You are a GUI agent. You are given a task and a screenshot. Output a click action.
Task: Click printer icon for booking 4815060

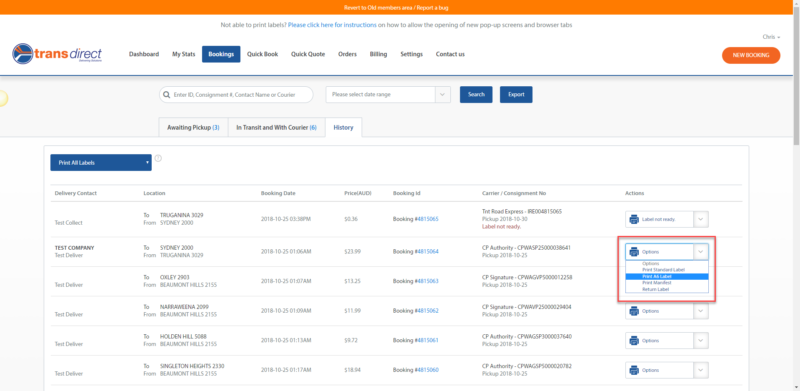coord(634,370)
